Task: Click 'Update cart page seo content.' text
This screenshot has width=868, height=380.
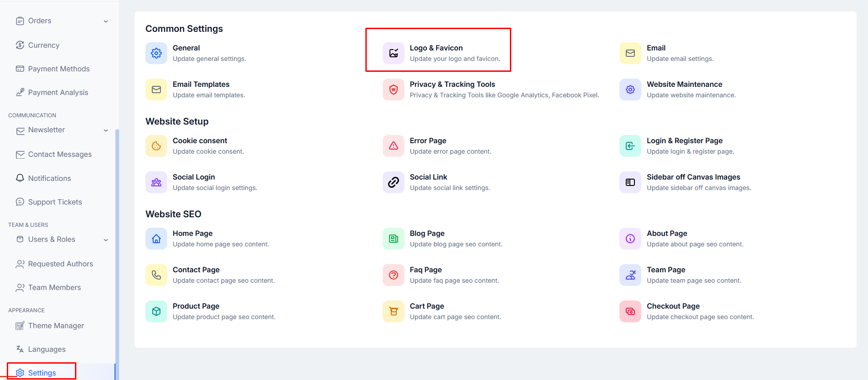Action: 455,317
